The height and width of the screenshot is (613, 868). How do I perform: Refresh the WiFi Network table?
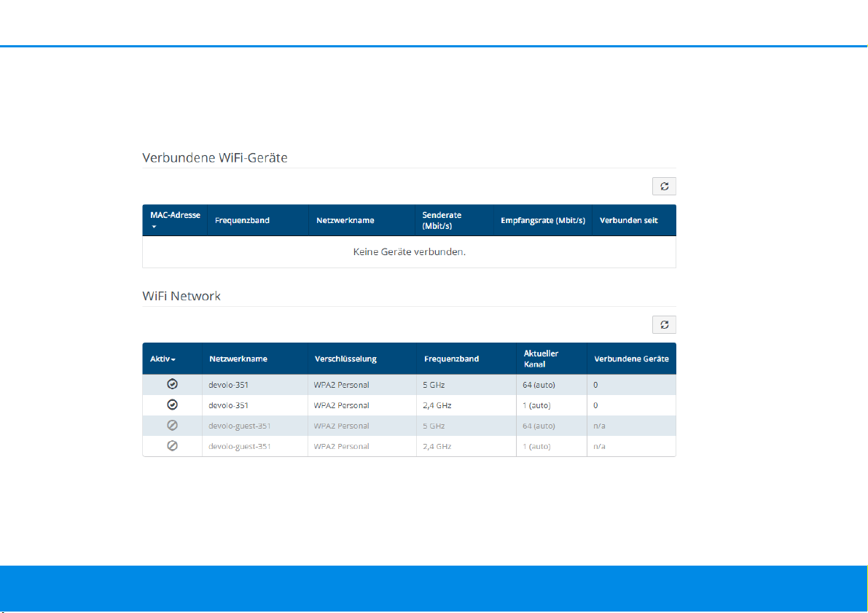point(664,325)
